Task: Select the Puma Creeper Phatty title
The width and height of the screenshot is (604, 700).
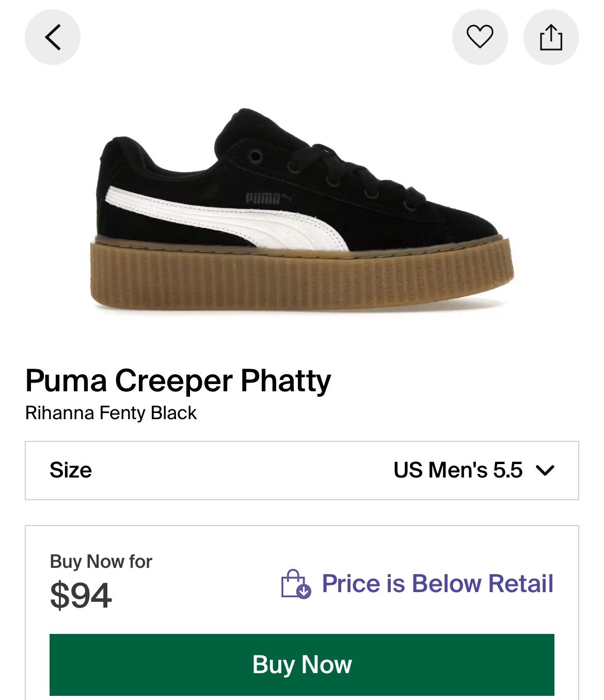Action: pos(178,381)
